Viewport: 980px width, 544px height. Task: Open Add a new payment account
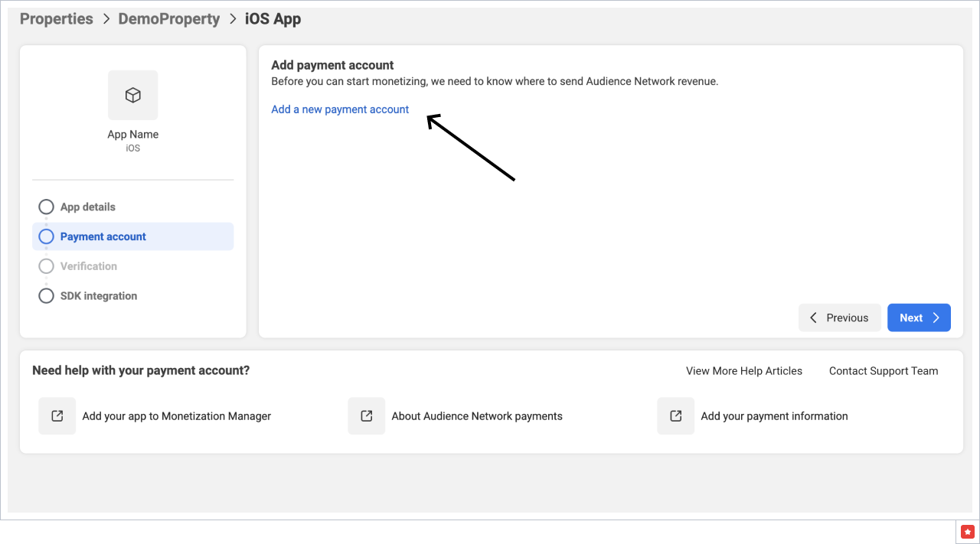pyautogui.click(x=339, y=109)
